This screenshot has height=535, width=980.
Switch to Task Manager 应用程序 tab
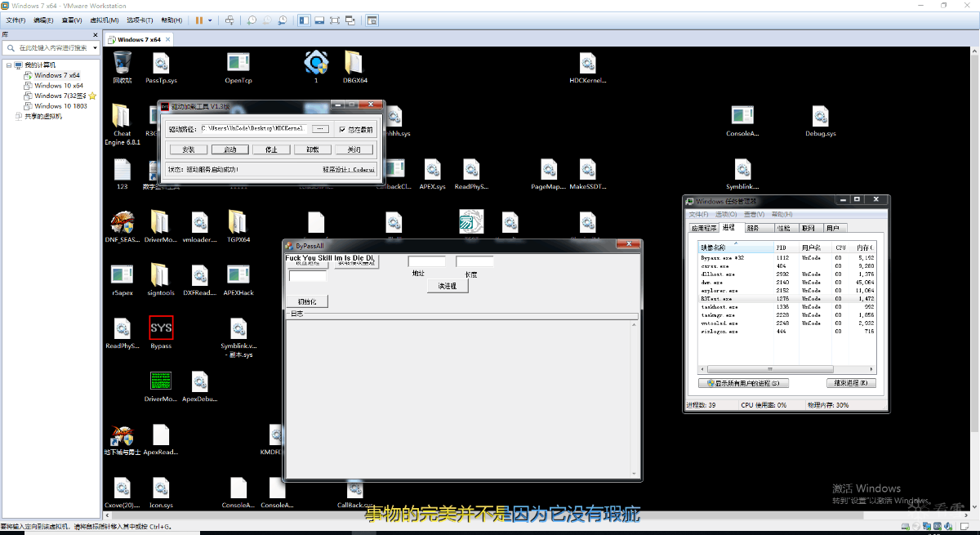(x=704, y=228)
